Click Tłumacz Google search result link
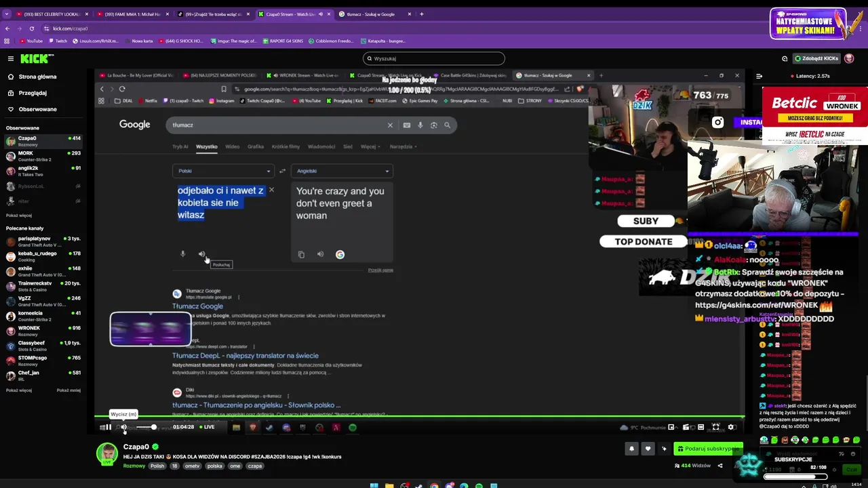Image resolution: width=868 pixels, height=488 pixels. (197, 306)
